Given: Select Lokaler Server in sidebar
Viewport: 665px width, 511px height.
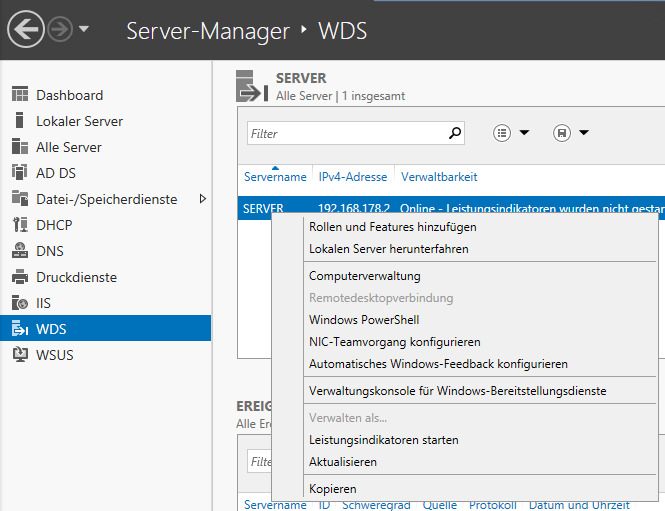Looking at the screenshot, I should [x=79, y=121].
